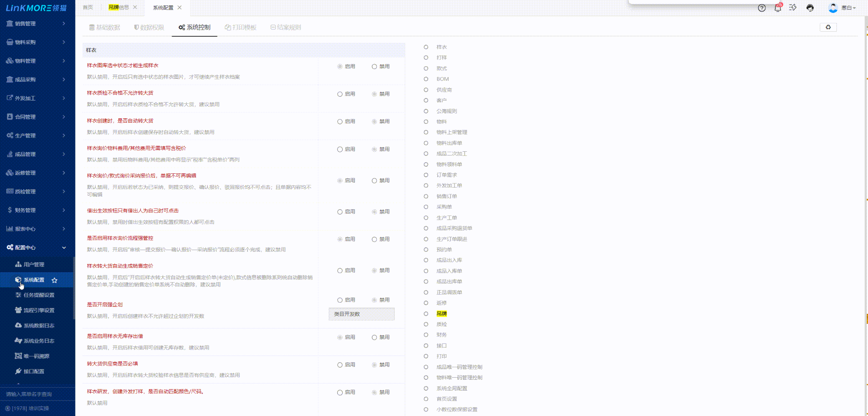Screen dimensions: 868x416
Task: Open 任务提醒设置 in the sidebar
Action: click(x=39, y=295)
